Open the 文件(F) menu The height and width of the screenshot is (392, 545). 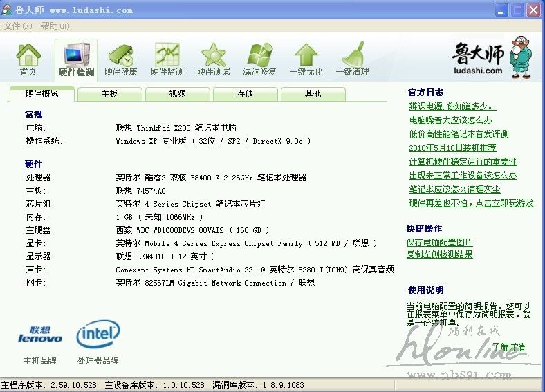point(18,26)
